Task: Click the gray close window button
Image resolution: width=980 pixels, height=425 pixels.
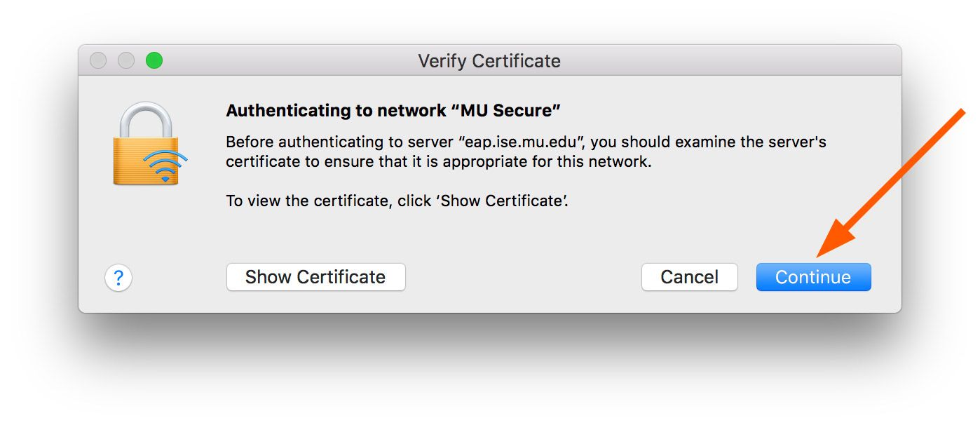Action: pyautogui.click(x=98, y=61)
